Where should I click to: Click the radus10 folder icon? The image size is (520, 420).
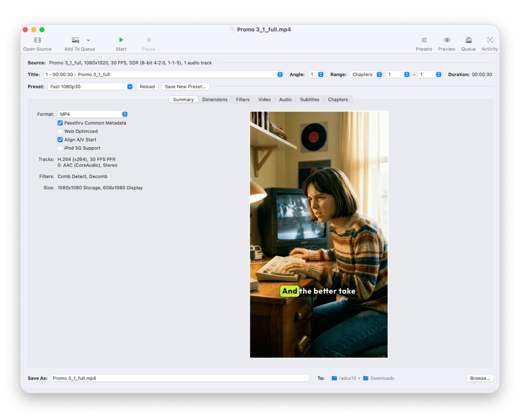pyautogui.click(x=334, y=378)
